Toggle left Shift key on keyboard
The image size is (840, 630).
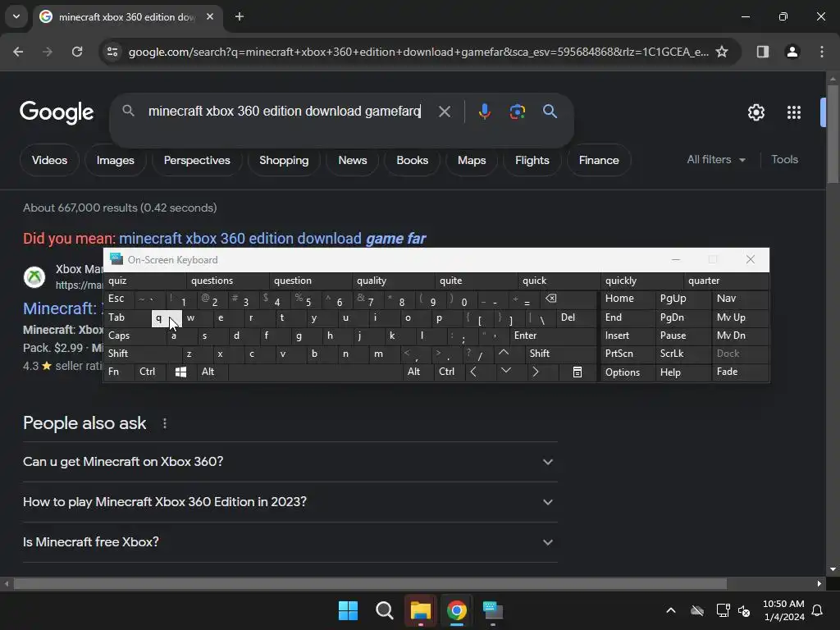pos(143,354)
